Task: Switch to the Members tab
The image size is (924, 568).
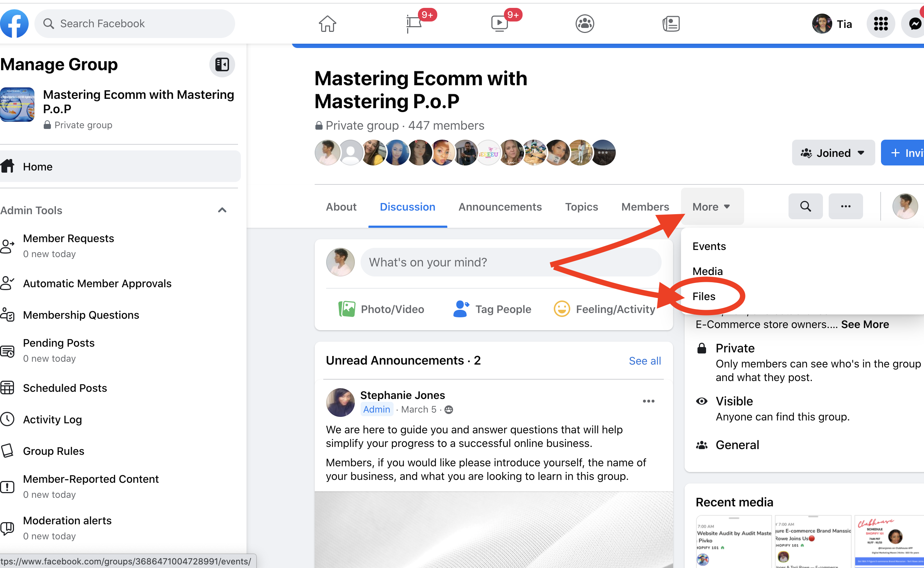Action: pos(645,207)
